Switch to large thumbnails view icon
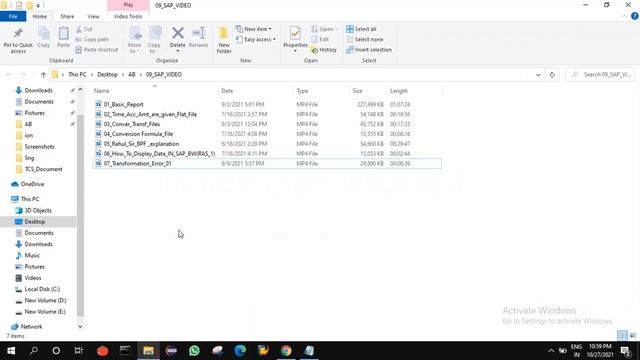The image size is (640, 360). pos(633,336)
